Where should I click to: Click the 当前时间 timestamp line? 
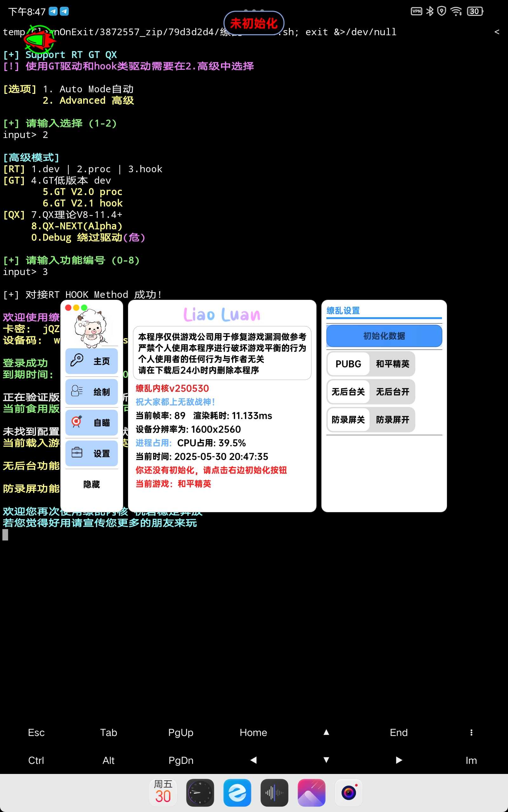(202, 457)
